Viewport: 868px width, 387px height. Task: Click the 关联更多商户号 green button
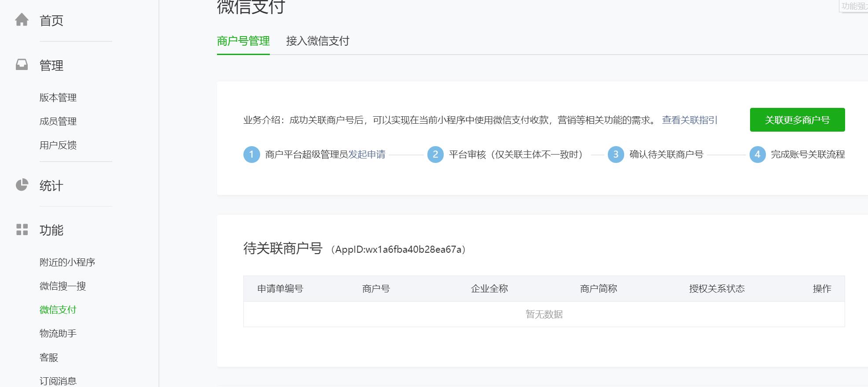tap(797, 120)
